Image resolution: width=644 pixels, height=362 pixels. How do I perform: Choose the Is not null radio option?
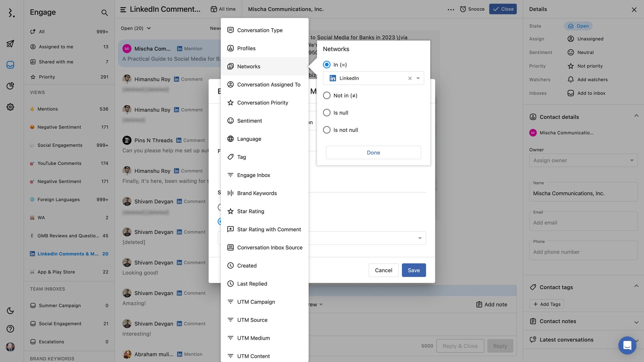(327, 130)
